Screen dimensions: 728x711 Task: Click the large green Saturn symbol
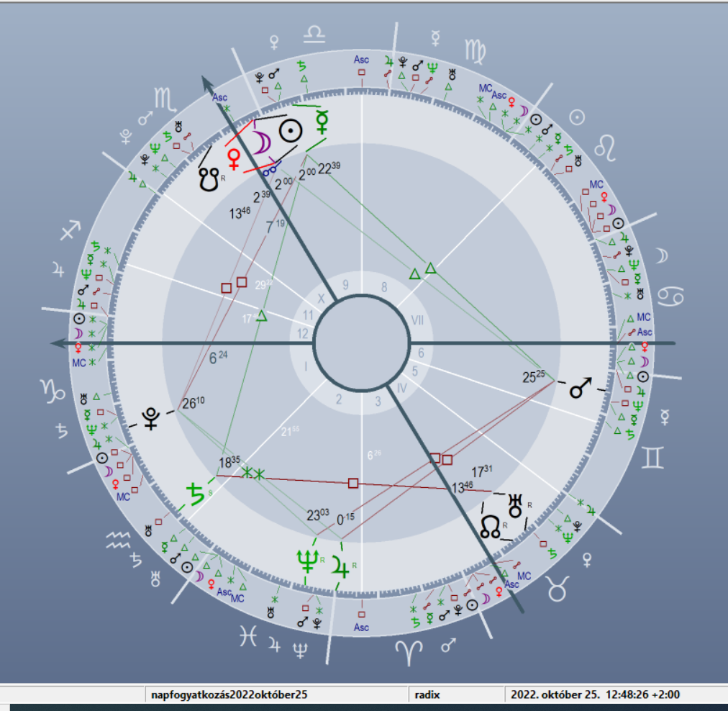pyautogui.click(x=195, y=493)
